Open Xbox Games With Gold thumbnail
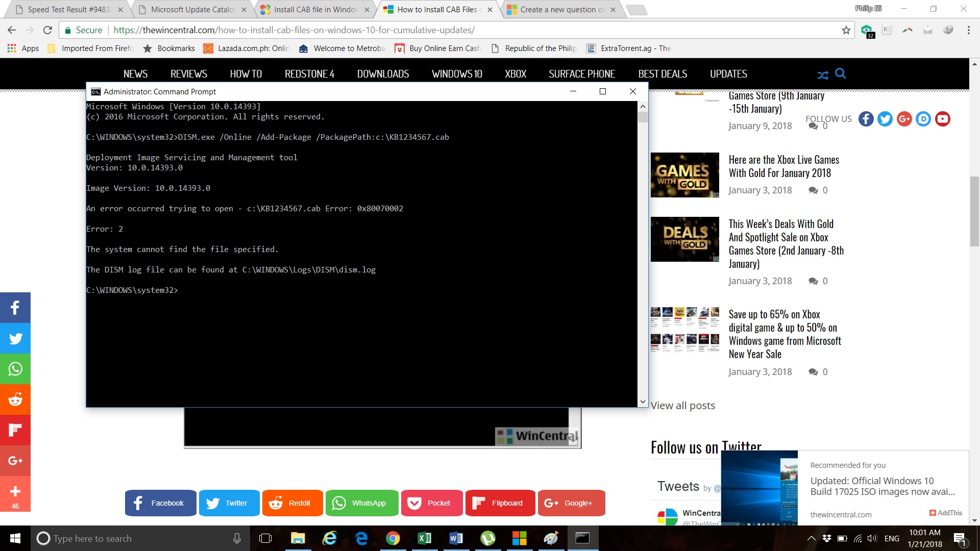The image size is (980, 551). coord(684,175)
